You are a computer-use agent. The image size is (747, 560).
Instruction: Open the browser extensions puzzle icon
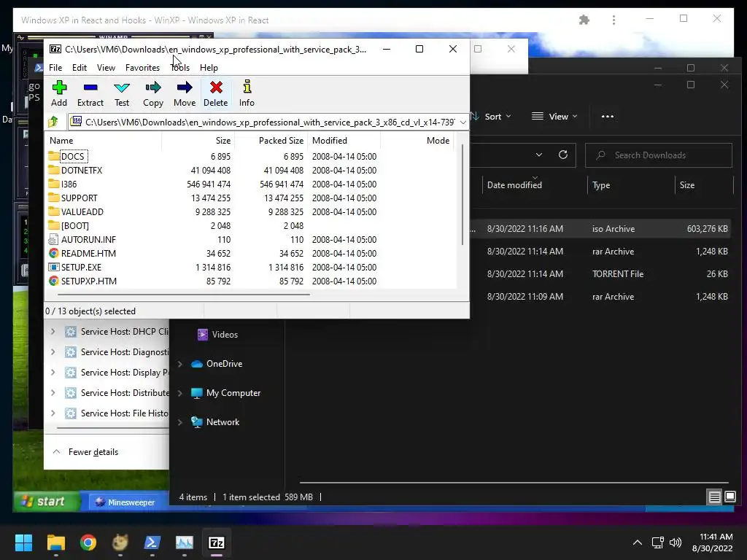[x=584, y=20]
